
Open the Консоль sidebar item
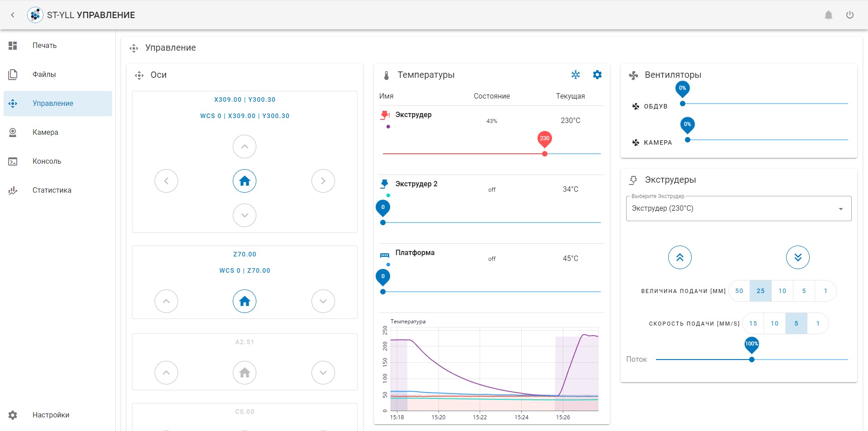tap(58, 161)
